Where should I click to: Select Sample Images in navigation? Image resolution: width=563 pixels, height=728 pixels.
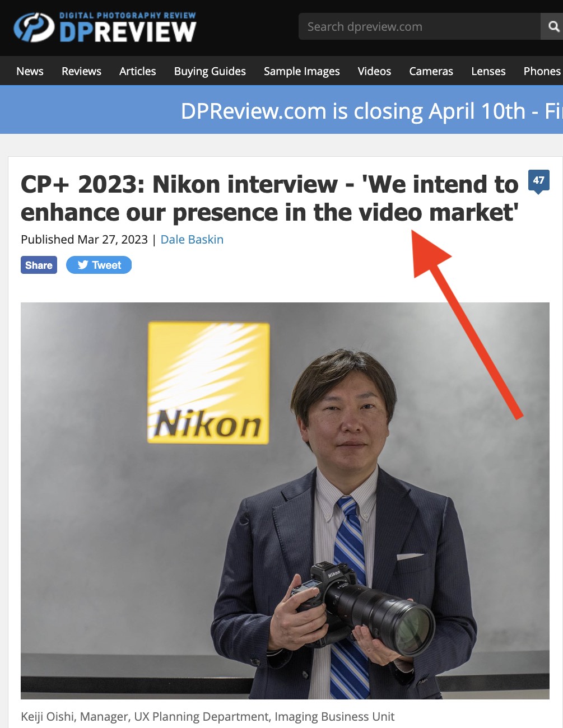pyautogui.click(x=302, y=71)
